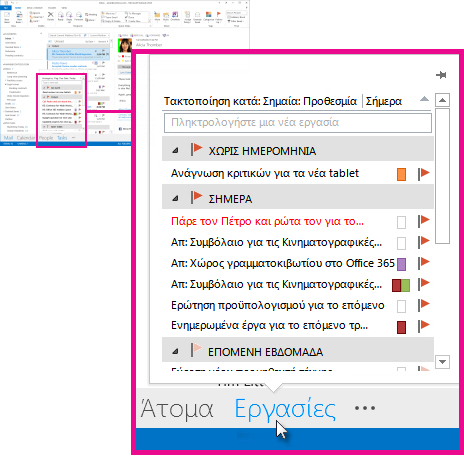The height and width of the screenshot is (457, 464).
Task: Switch to Άτομα in navigation bar
Action: [177, 409]
